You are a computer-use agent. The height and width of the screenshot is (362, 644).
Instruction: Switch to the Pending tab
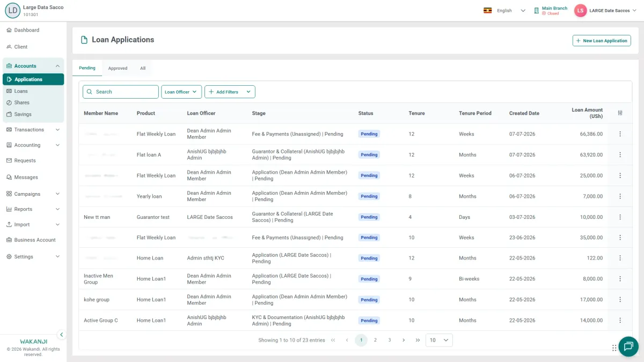coord(87,68)
